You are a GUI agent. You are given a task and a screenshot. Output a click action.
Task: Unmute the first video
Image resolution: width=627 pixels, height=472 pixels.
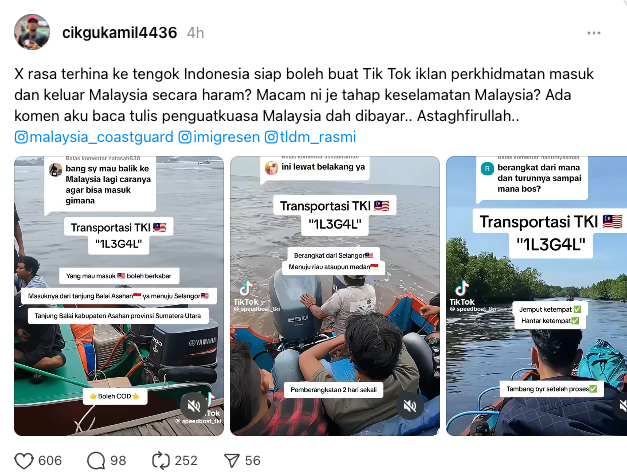pos(194,406)
